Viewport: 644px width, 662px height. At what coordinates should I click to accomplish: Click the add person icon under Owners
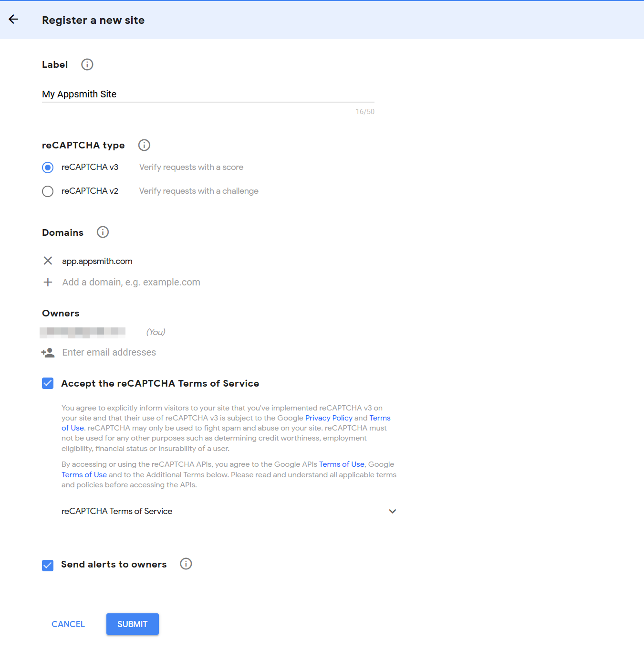tap(48, 353)
